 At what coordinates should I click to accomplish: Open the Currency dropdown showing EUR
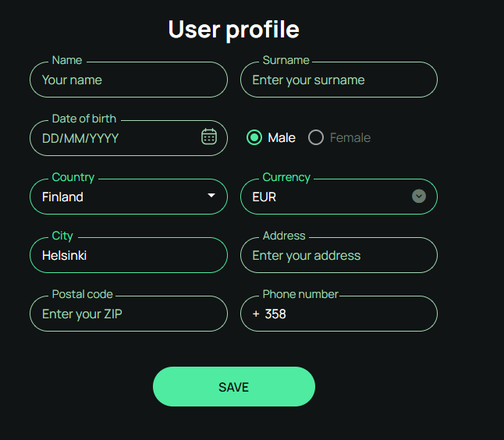[339, 197]
